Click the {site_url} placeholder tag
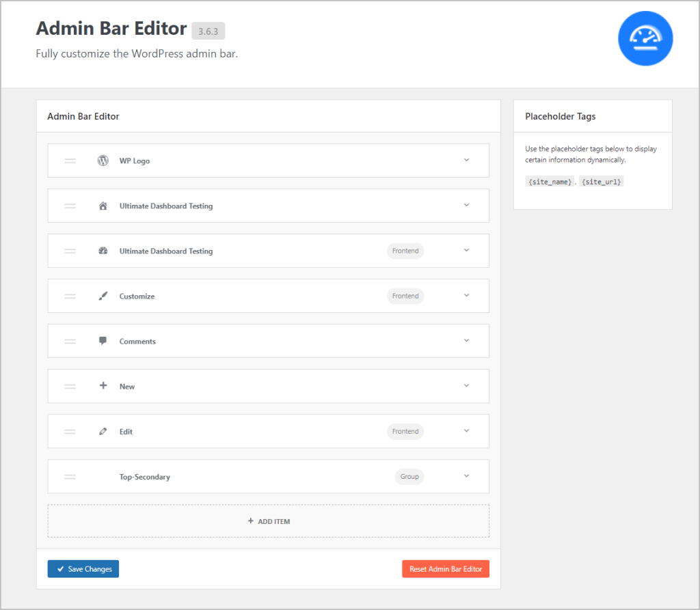This screenshot has height=610, width=700. tap(602, 182)
